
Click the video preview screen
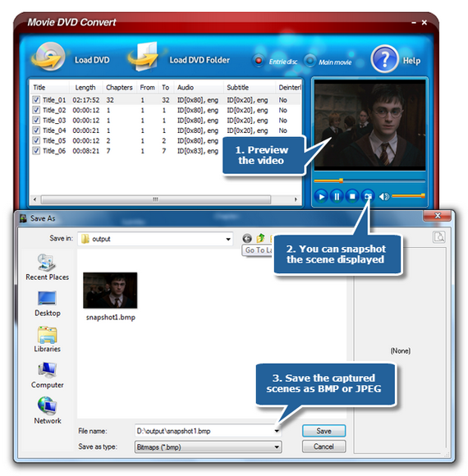pyautogui.click(x=369, y=125)
